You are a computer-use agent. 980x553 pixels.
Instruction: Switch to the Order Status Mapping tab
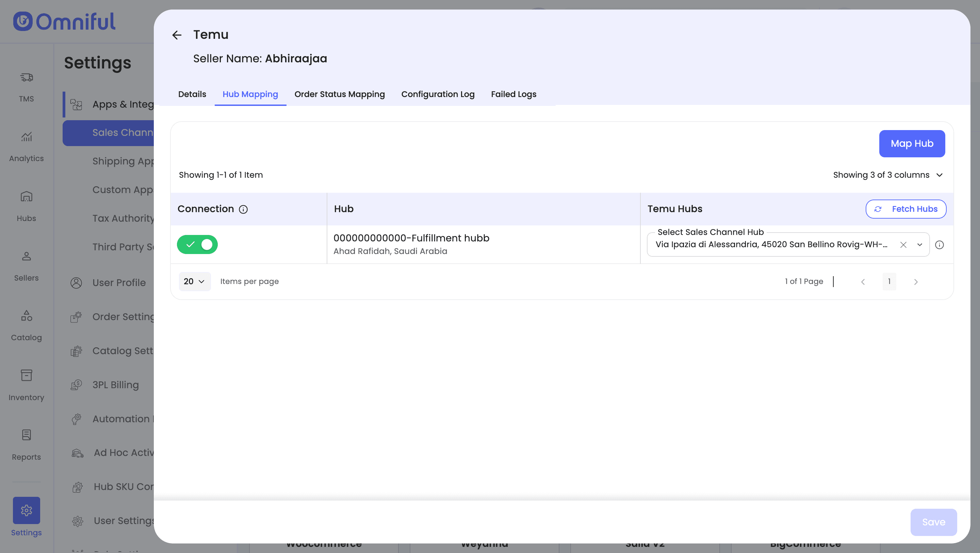(x=339, y=94)
